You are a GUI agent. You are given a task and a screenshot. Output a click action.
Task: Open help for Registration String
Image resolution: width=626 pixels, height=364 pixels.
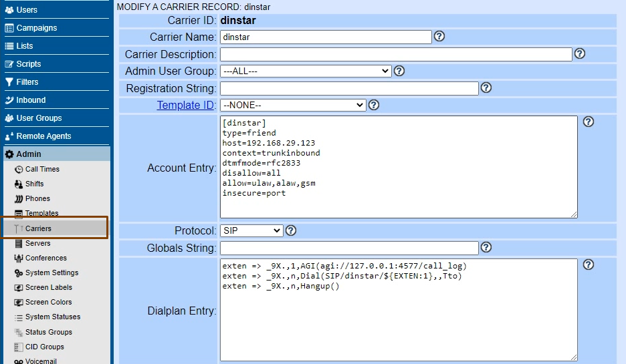click(486, 87)
